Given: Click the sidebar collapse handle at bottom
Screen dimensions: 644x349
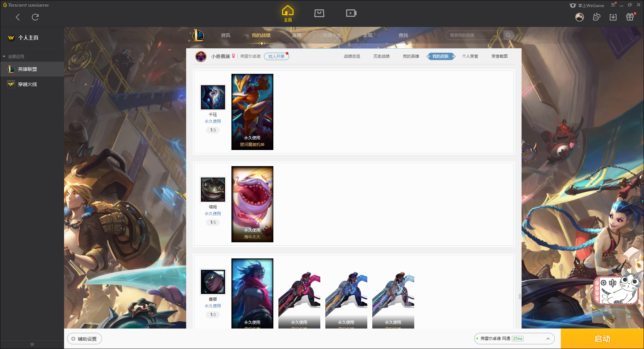Looking at the screenshot, I should click(x=32, y=344).
